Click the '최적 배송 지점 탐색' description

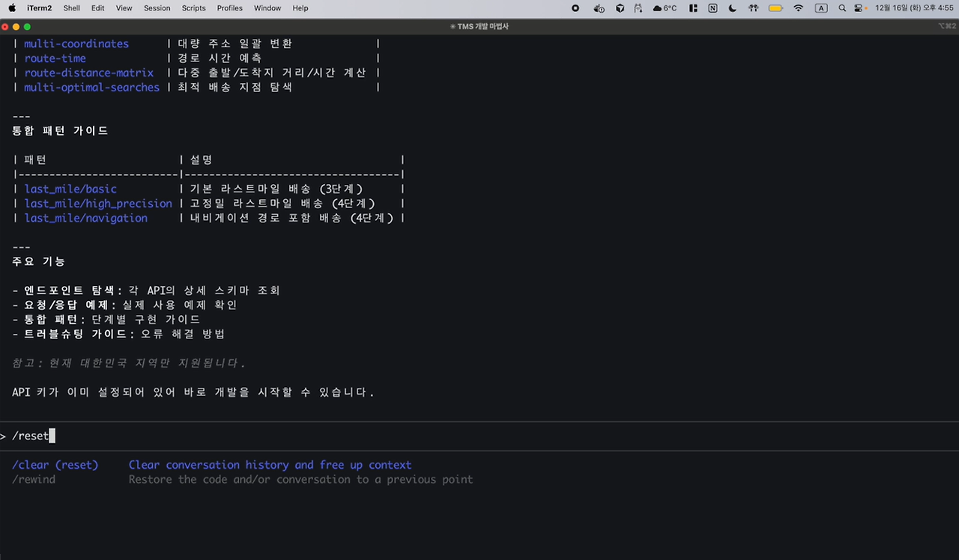click(235, 88)
